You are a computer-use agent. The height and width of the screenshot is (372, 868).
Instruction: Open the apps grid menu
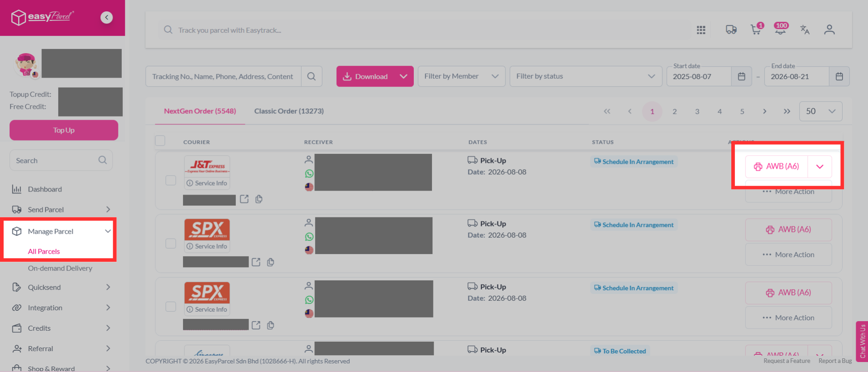[701, 30]
